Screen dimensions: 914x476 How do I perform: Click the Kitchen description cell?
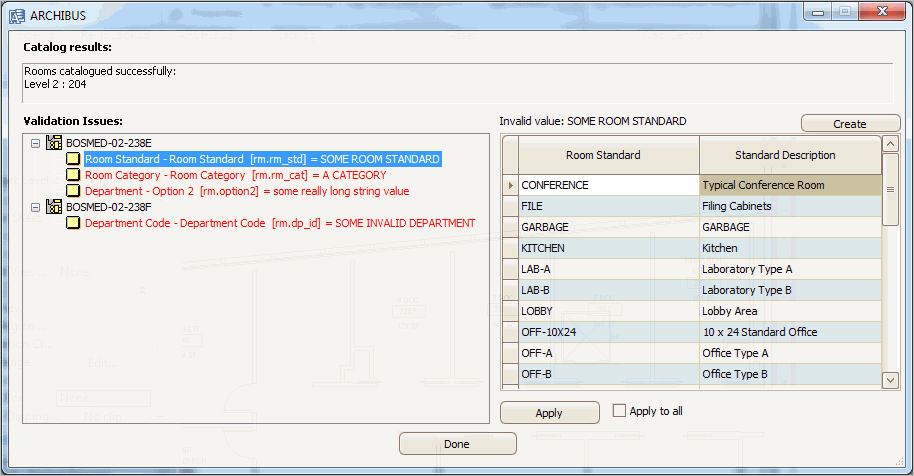coord(790,248)
